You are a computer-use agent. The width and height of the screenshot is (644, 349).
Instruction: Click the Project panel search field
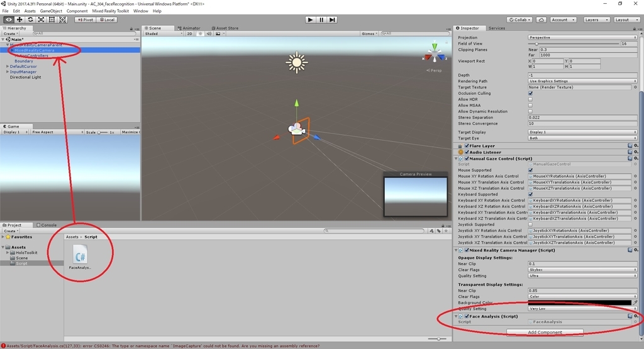tap(374, 231)
